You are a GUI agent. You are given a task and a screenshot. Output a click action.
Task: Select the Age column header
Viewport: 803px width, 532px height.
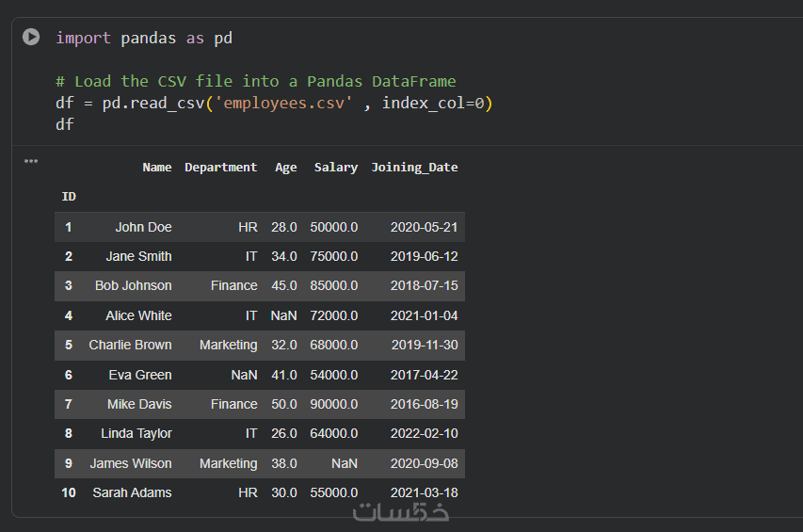tap(285, 168)
